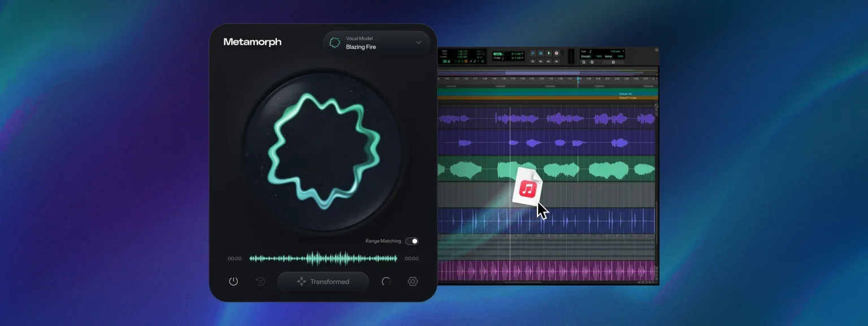
Task: Click the Default: 4/4 meter marker
Action: pyautogui.click(x=626, y=93)
